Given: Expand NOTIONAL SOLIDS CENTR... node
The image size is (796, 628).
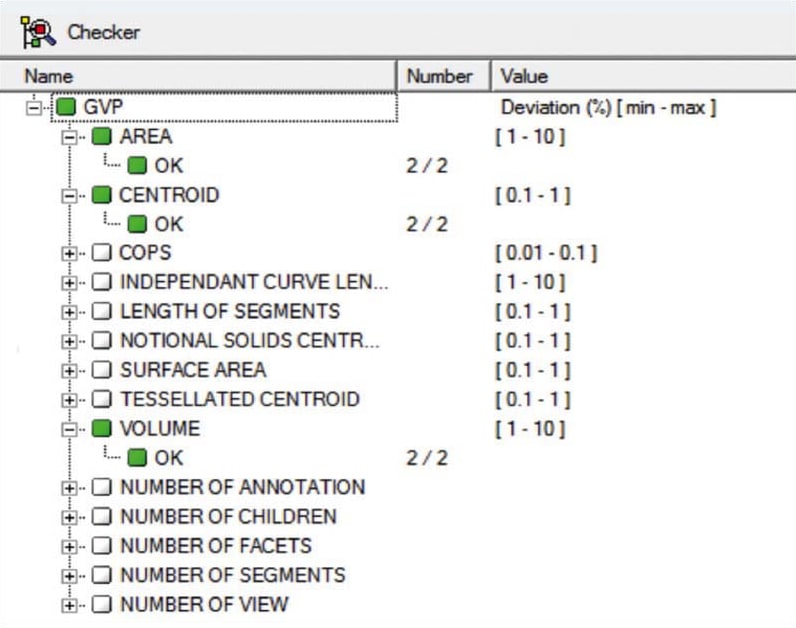Looking at the screenshot, I should 69,341.
